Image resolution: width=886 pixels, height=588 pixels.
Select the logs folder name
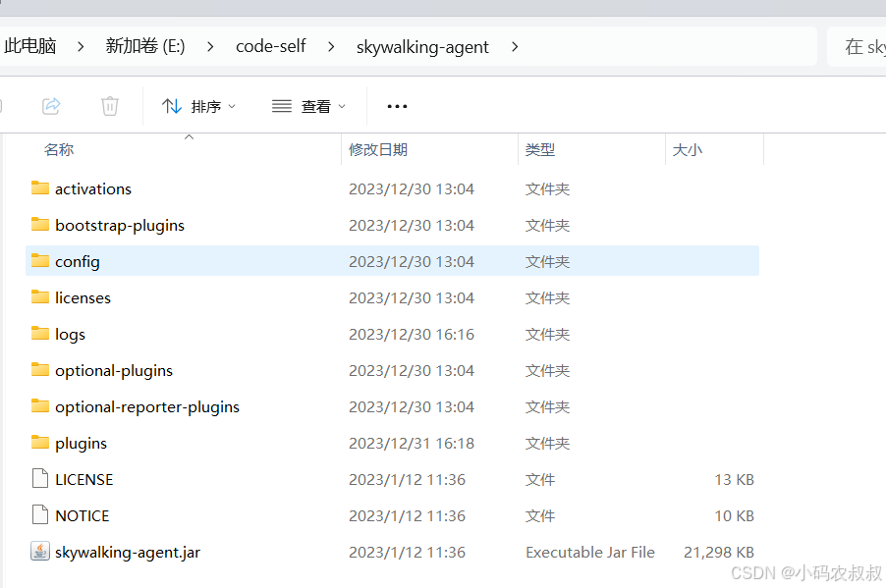(x=70, y=335)
